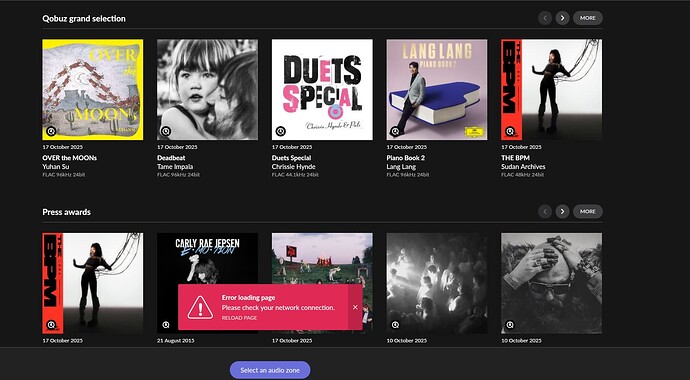
Task: Click FLAC 48kHz 24bit under THE BPM
Action: [522, 175]
